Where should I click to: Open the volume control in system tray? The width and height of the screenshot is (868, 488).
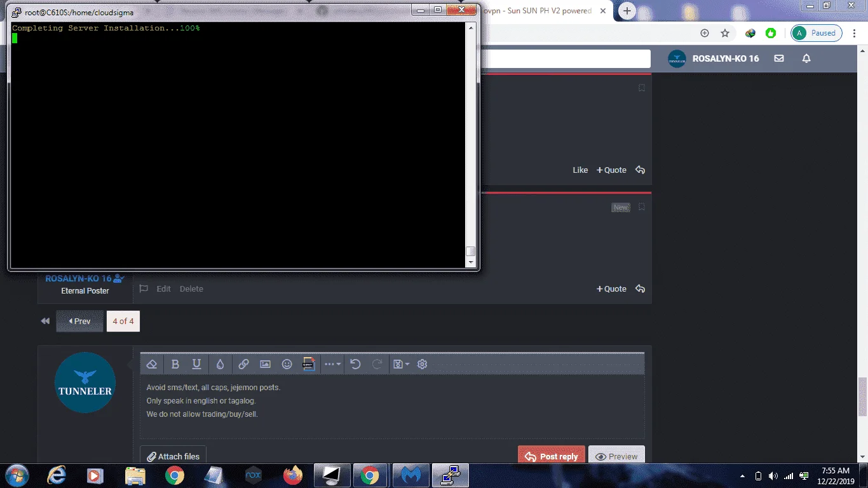click(x=773, y=476)
